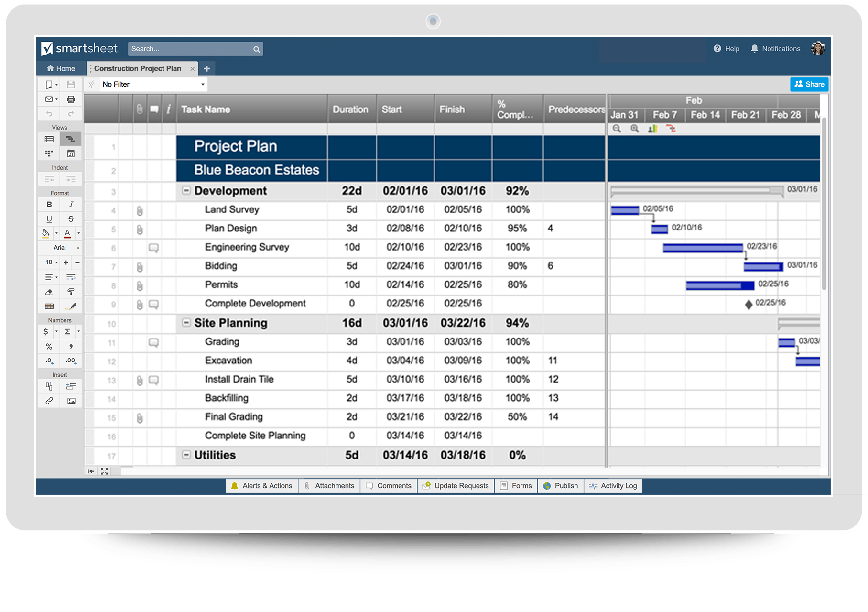Screen dimensions: 868x612
Task: Switch to Gantt view in Views panel
Action: point(71,139)
